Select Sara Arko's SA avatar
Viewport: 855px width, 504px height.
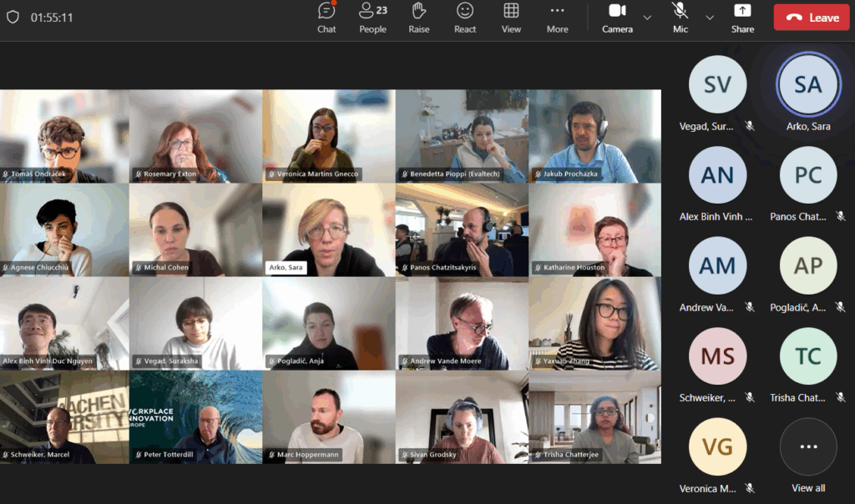807,84
